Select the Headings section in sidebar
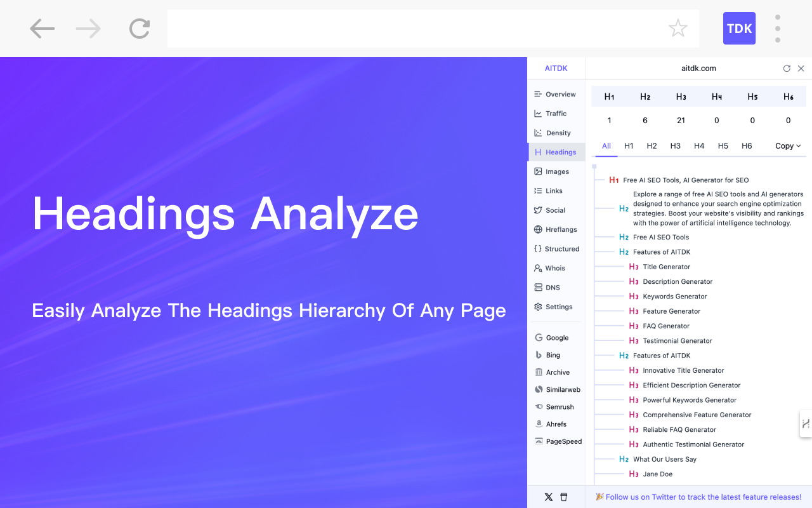This screenshot has width=812, height=508. (556, 152)
